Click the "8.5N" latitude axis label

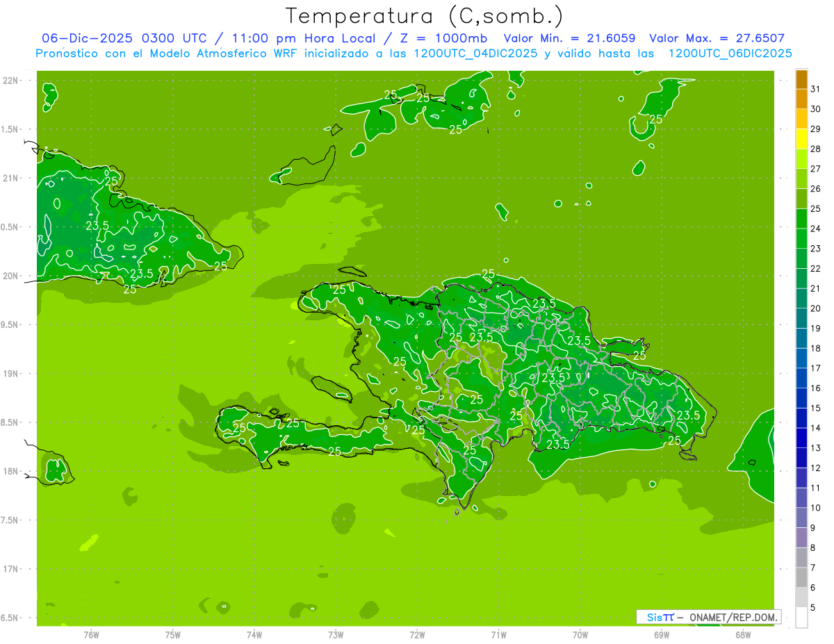[x=10, y=422]
